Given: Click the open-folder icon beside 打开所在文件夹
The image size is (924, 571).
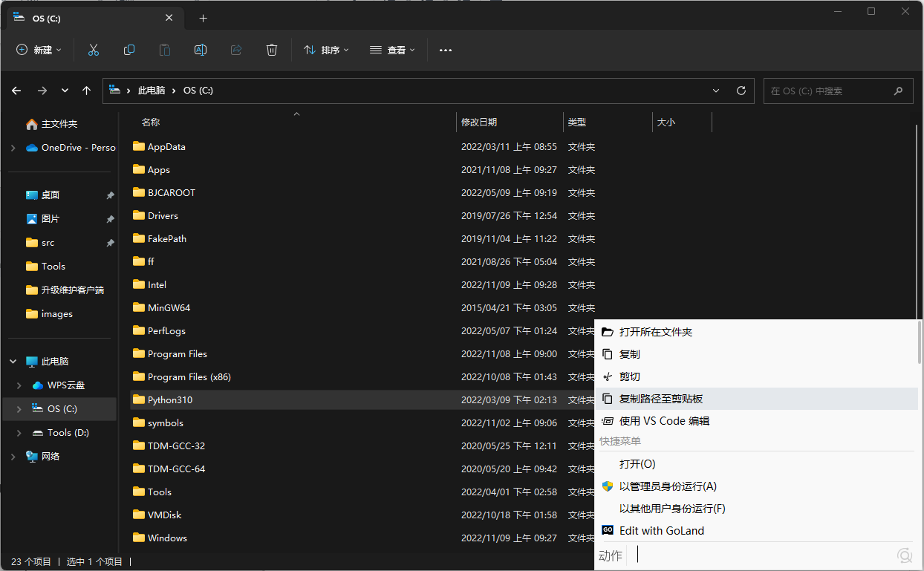Looking at the screenshot, I should 608,332.
